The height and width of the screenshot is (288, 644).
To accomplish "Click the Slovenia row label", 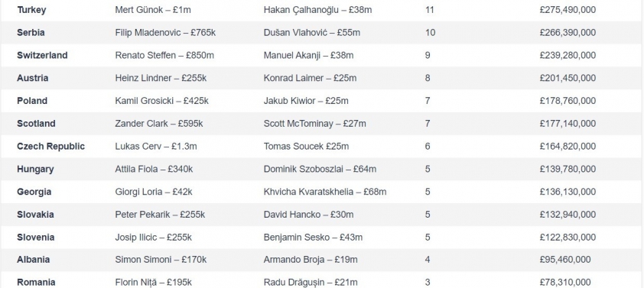I will 35,237.
